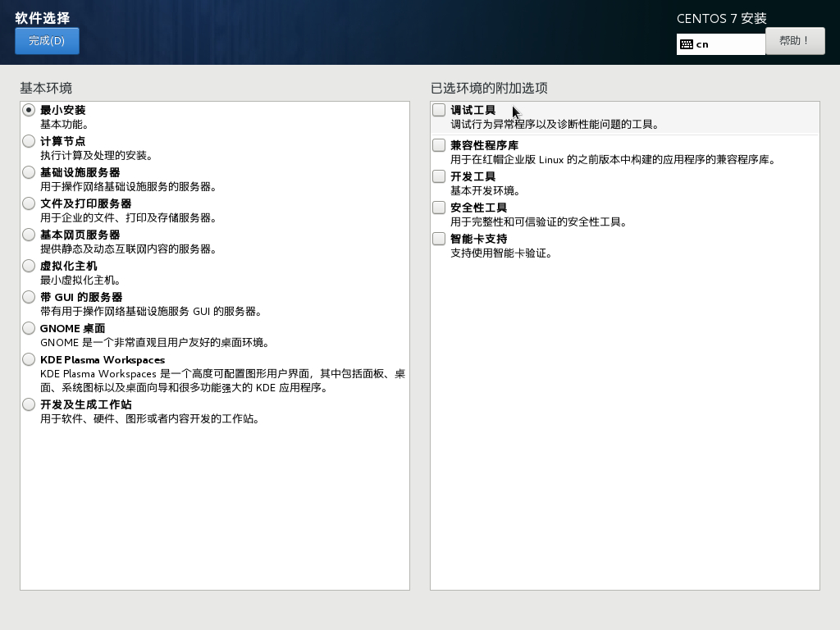Select the 计算节点 install type
The width and height of the screenshot is (840, 630).
[29, 141]
